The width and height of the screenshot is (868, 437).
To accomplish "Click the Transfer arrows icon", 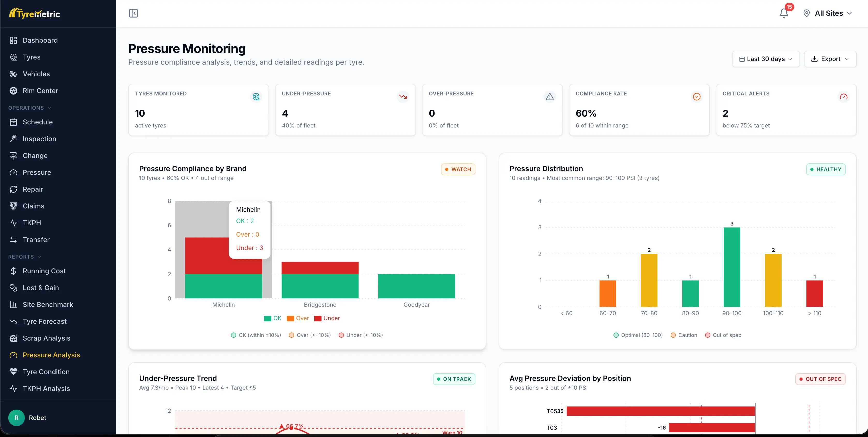I will point(13,240).
